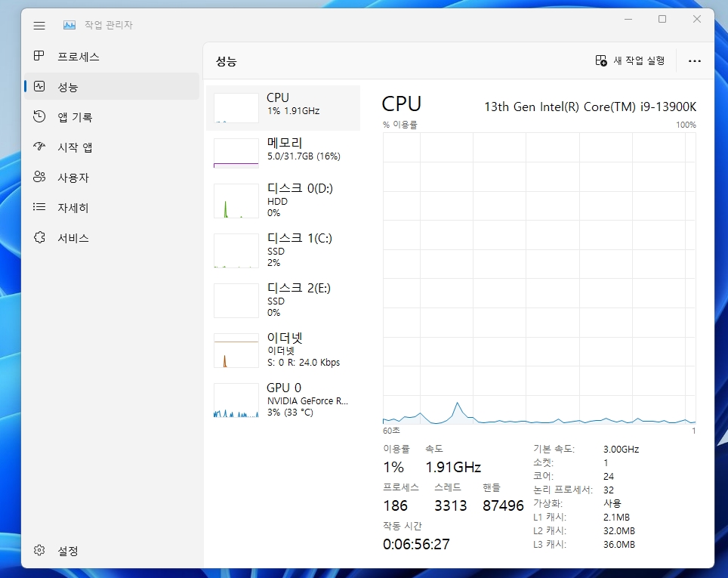Click the L3 캐시 36.0MB value
The width and height of the screenshot is (728, 578).
coord(619,545)
